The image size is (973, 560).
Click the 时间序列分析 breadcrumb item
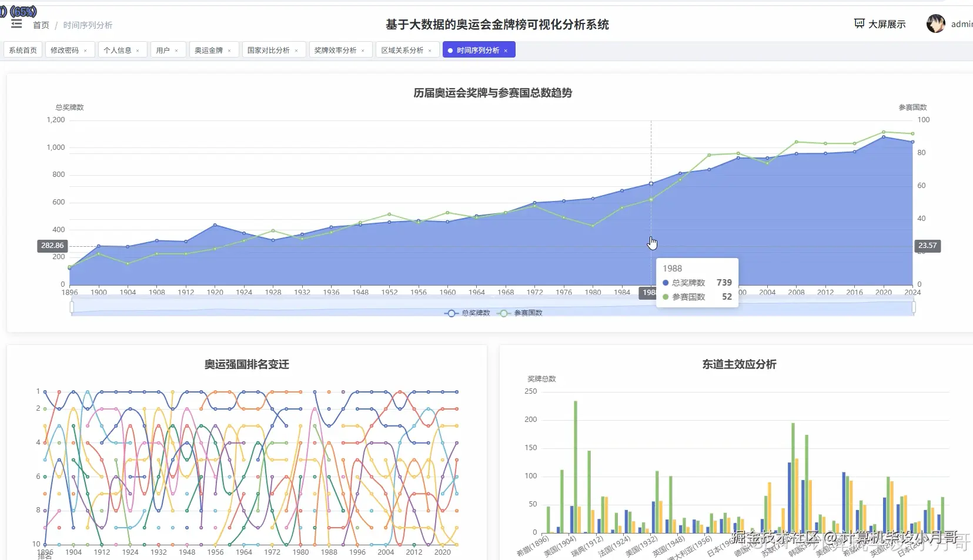click(88, 25)
